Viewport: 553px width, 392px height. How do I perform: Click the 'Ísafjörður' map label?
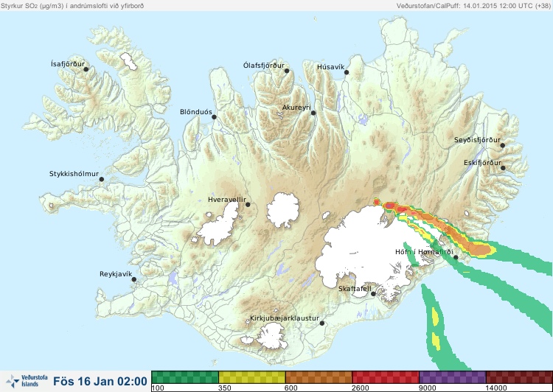[68, 64]
